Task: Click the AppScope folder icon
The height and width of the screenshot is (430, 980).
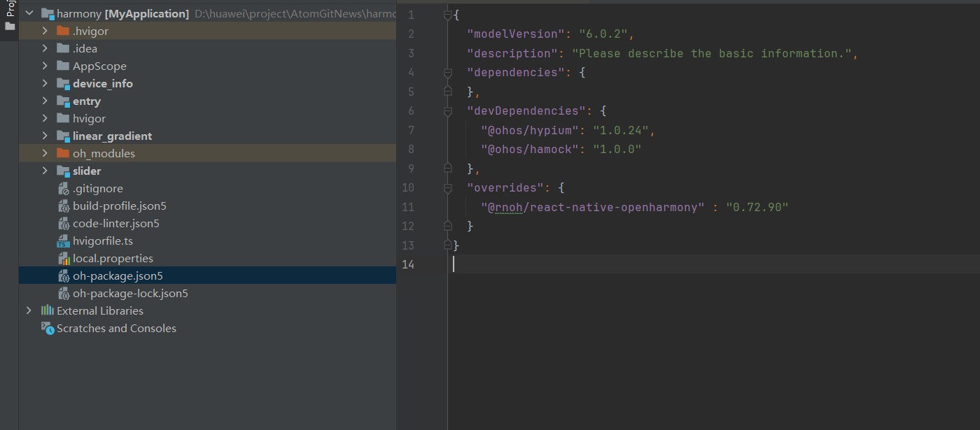Action: [63, 66]
